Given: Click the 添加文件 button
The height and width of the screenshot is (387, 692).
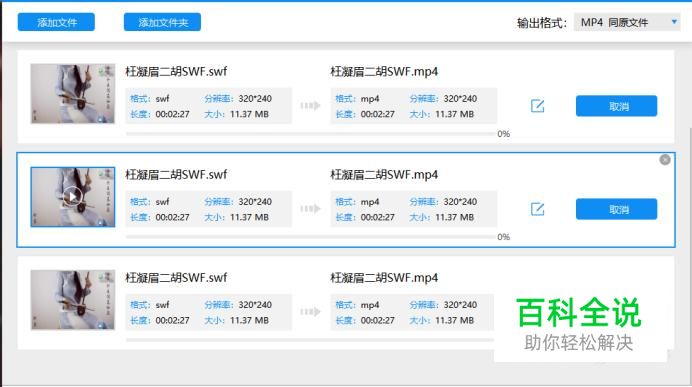Looking at the screenshot, I should tap(56, 22).
